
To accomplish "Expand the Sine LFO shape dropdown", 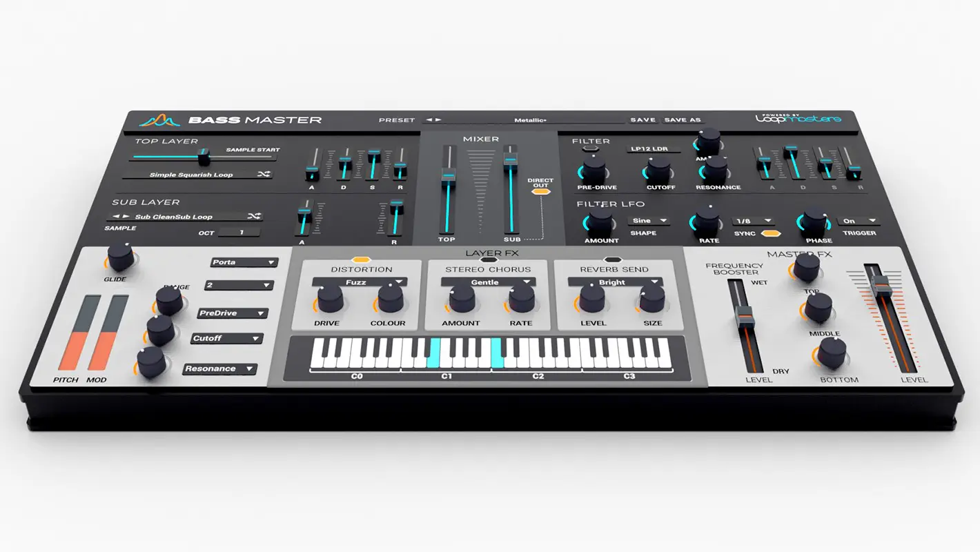I will 649,221.
